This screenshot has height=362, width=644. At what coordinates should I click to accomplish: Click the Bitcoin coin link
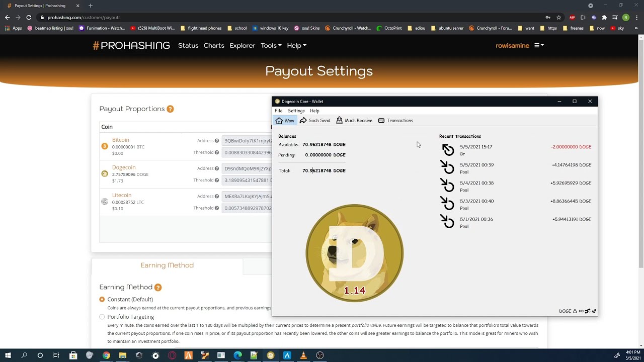click(121, 140)
